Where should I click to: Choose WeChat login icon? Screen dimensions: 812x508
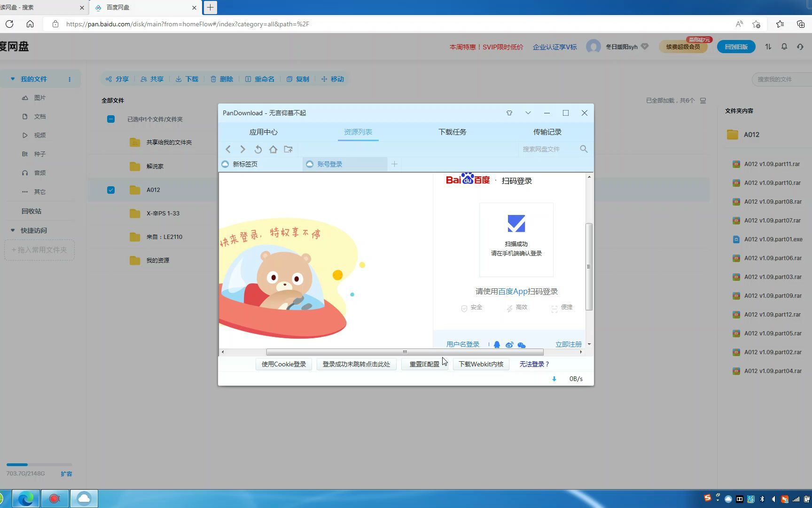click(x=522, y=345)
